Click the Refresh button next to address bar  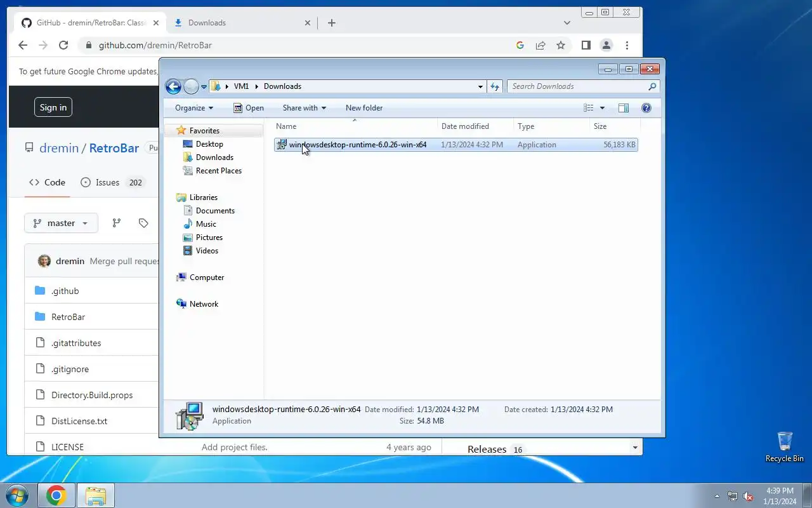pos(495,86)
